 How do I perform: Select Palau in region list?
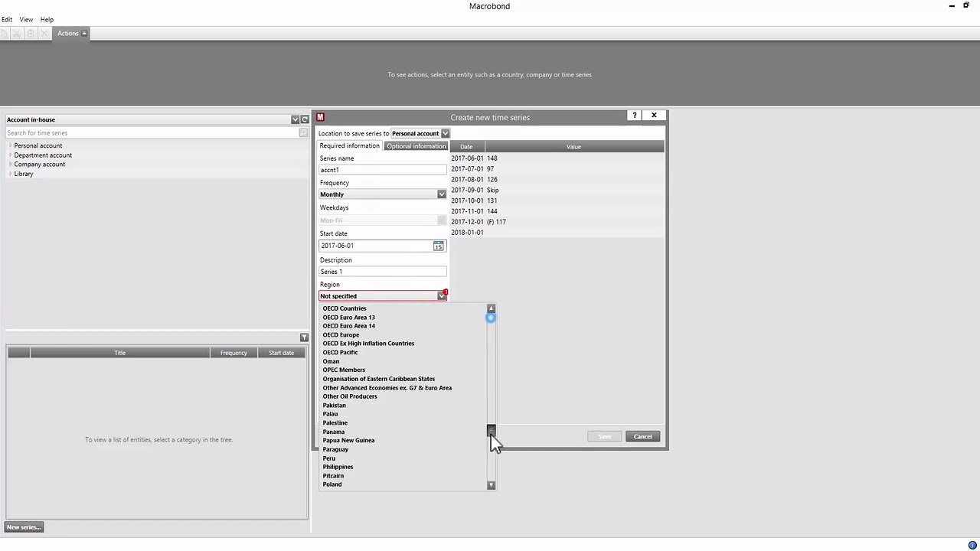tap(330, 414)
